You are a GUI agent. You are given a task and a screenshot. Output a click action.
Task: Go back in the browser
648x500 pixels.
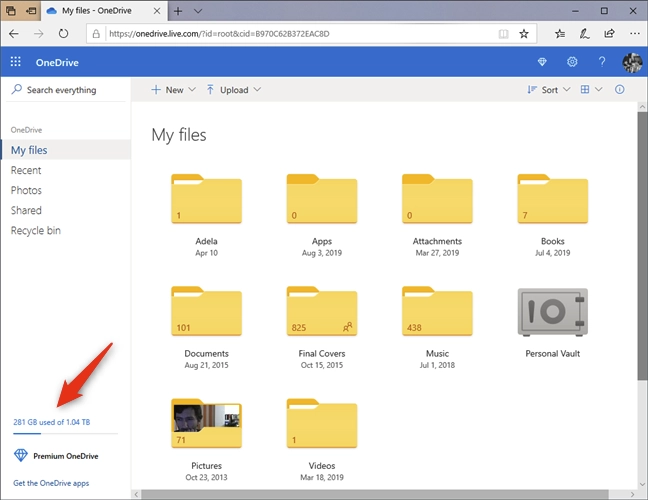tap(14, 33)
